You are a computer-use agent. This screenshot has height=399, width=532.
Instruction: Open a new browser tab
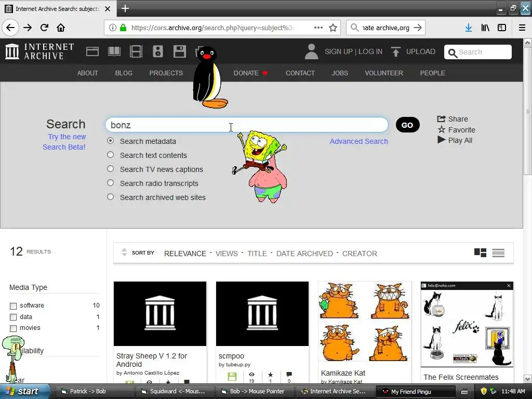[125, 8]
